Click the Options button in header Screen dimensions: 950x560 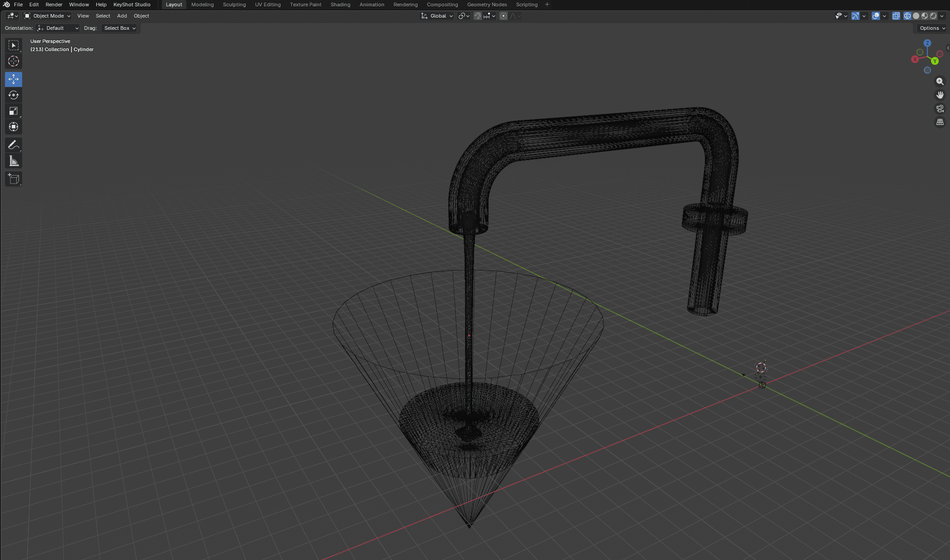click(x=932, y=28)
